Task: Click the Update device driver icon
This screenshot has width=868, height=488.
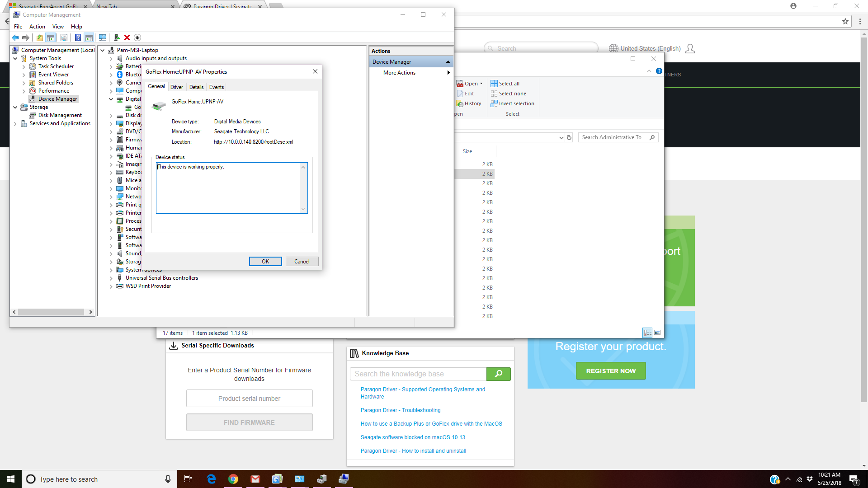Action: pyautogui.click(x=117, y=38)
